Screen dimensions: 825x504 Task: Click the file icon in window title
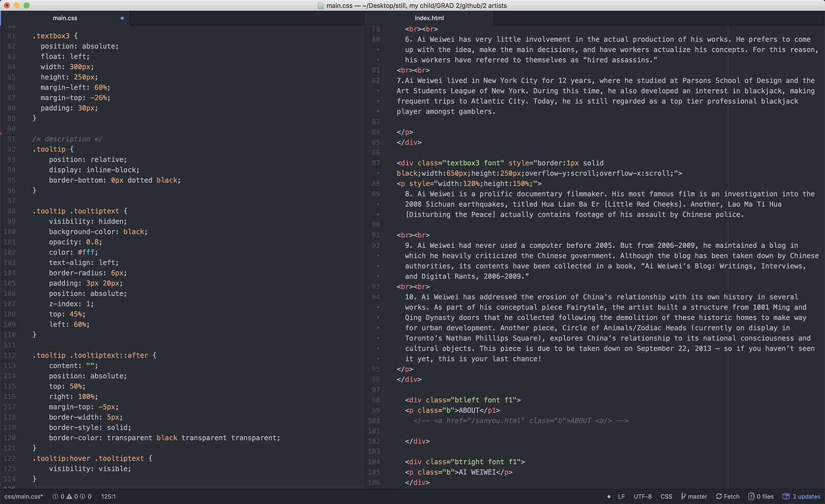point(321,6)
